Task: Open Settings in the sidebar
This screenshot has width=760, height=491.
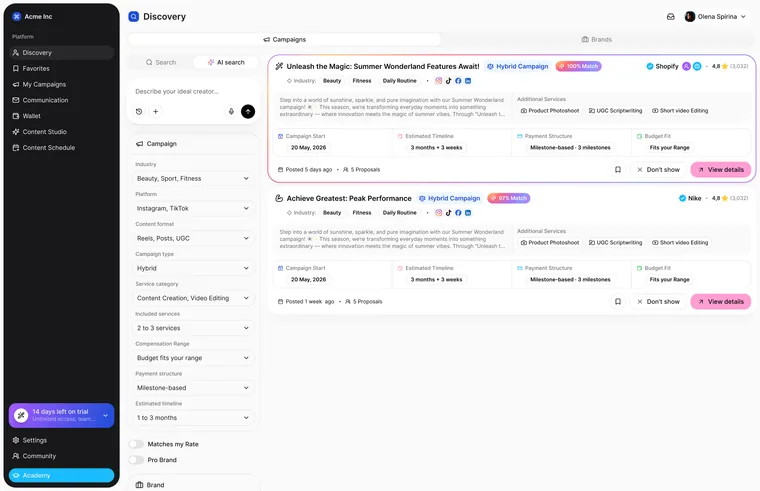Action: coord(62,440)
